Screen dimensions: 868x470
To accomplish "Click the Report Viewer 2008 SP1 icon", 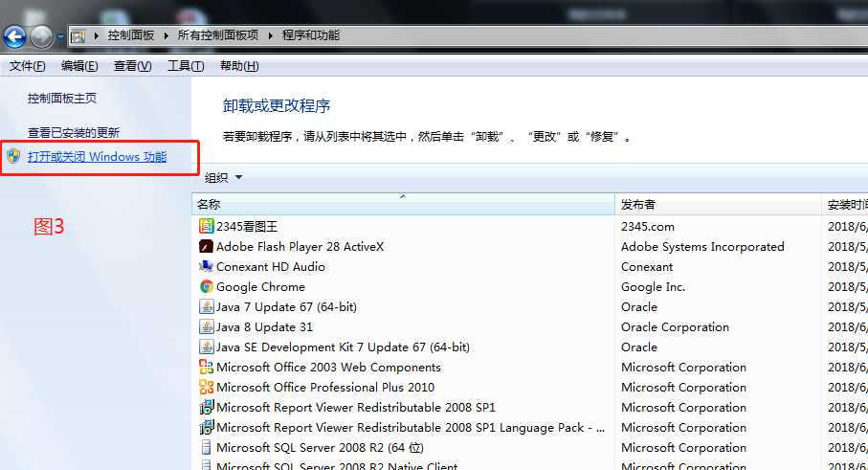I will [x=206, y=408].
